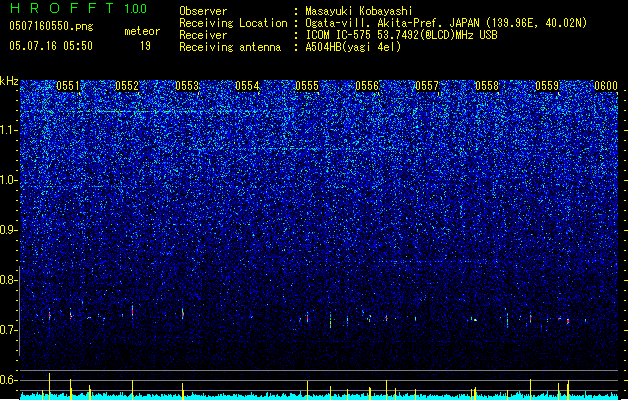The image size is (629, 400).
Task: Click the timestamp 05.07.16 05:50
Action: (x=51, y=46)
